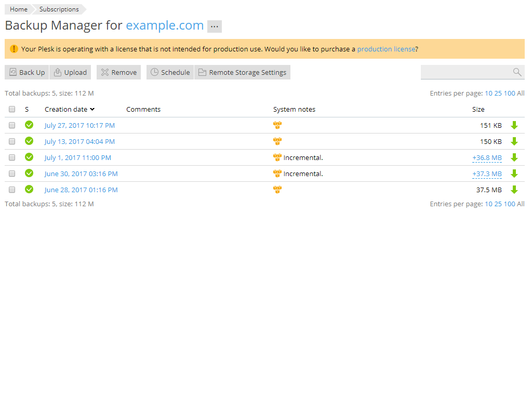Screen dimensions: 532x399
Task: Open Subscriptions from the breadcrumb trail
Action: (58, 9)
